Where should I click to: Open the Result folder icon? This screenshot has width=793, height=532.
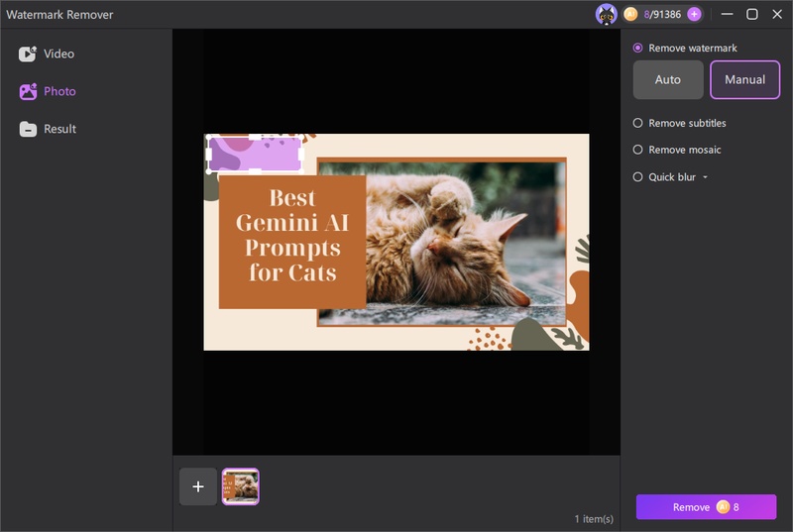point(28,129)
